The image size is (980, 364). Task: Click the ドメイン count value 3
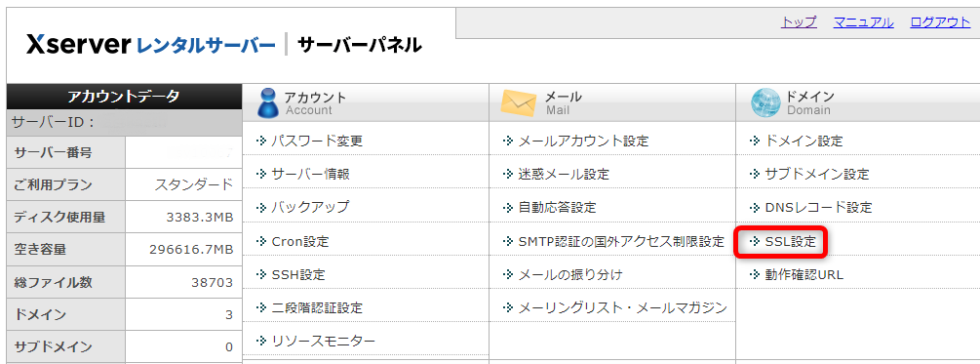point(229,314)
